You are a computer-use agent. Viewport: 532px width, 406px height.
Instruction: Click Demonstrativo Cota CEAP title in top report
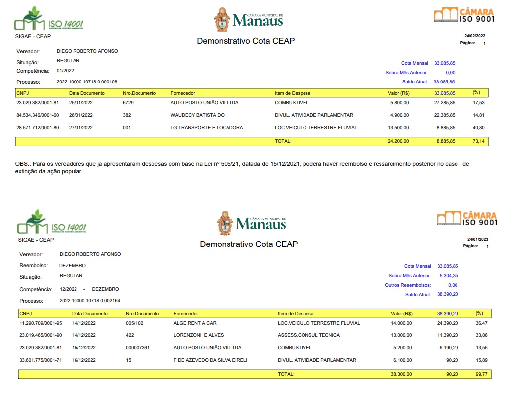tap(246, 41)
